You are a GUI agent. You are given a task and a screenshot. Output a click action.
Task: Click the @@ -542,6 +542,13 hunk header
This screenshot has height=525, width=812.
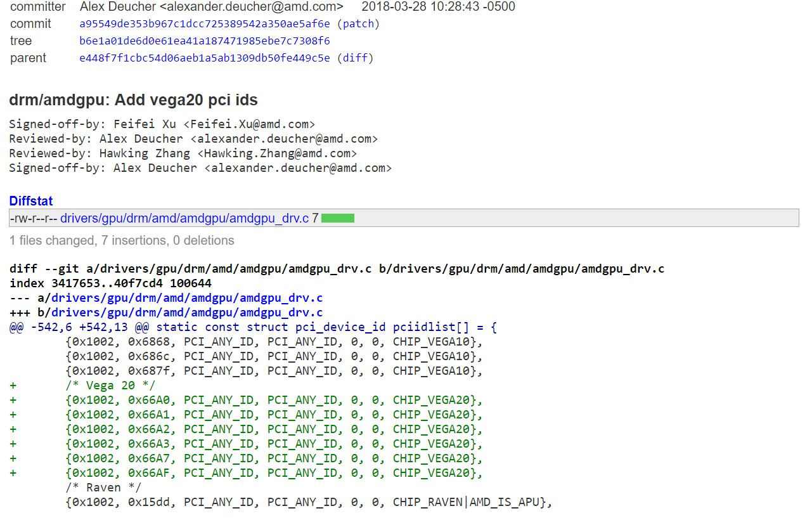[254, 327]
